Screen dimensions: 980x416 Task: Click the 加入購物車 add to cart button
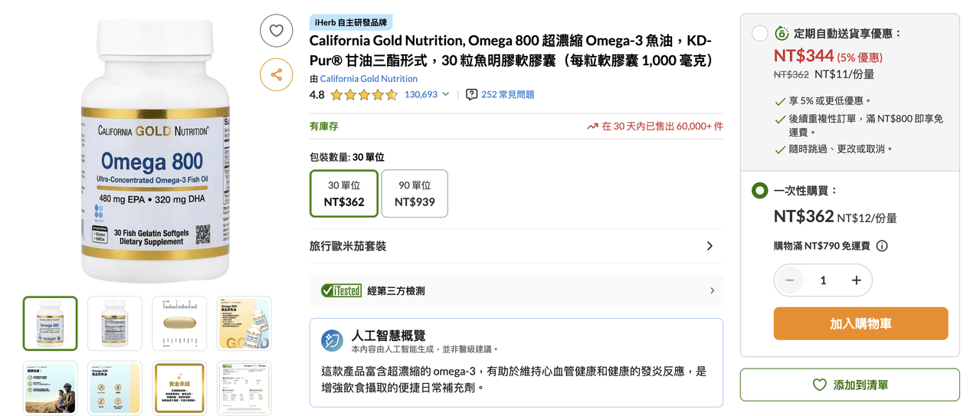[860, 323]
